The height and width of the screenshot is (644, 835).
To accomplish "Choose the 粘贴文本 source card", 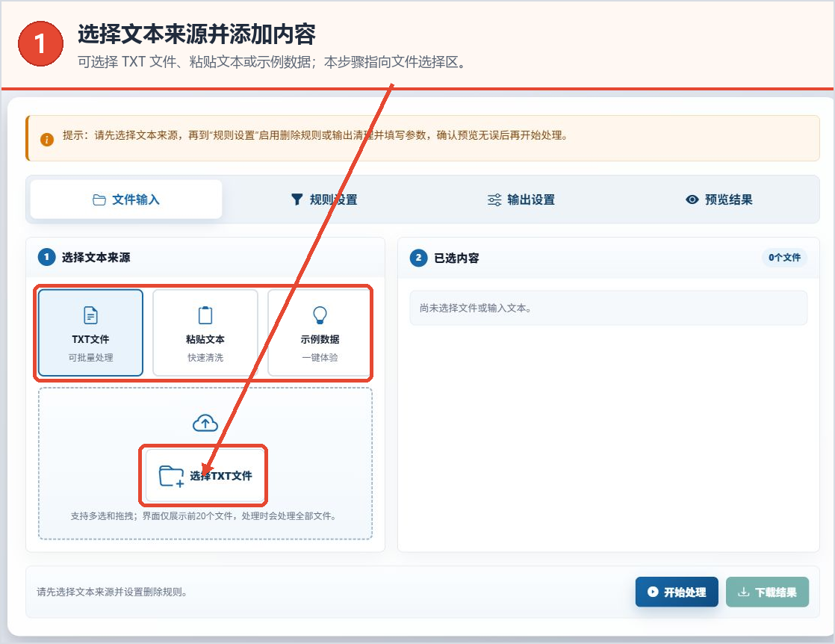I will [205, 333].
